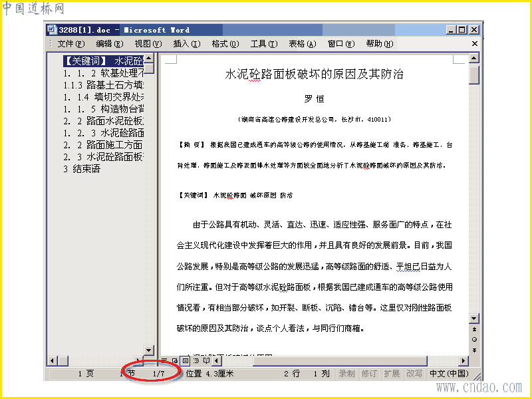Click the 中文(中国) language indicator
Screen dimensions: 532x399
pos(448,374)
